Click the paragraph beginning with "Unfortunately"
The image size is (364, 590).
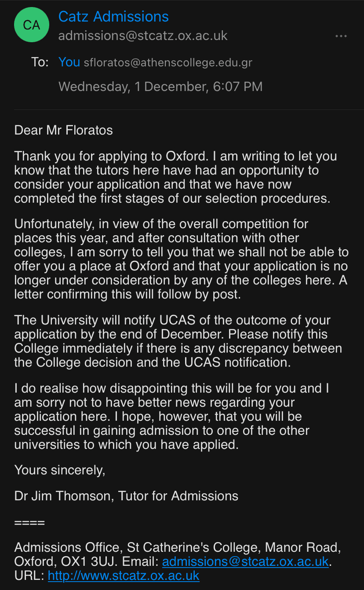point(180,259)
